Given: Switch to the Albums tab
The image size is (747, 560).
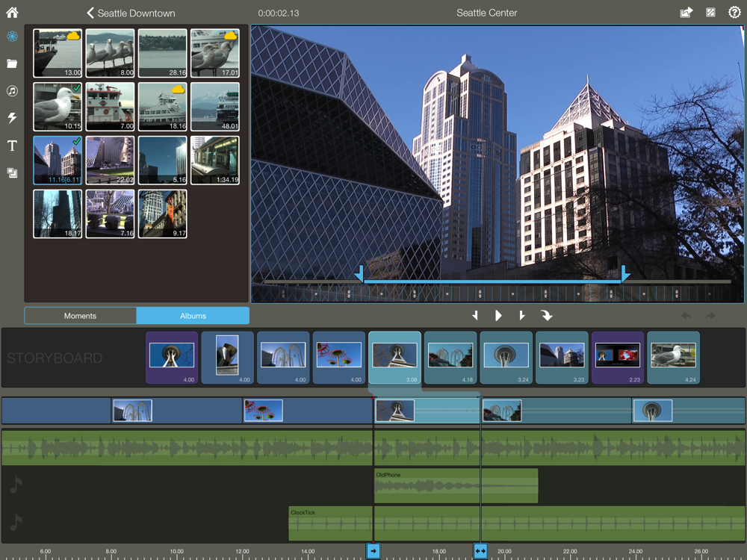Looking at the screenshot, I should [x=193, y=316].
